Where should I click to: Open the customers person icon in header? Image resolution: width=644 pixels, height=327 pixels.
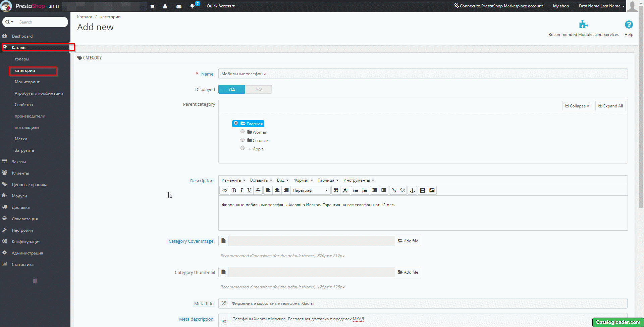point(165,6)
